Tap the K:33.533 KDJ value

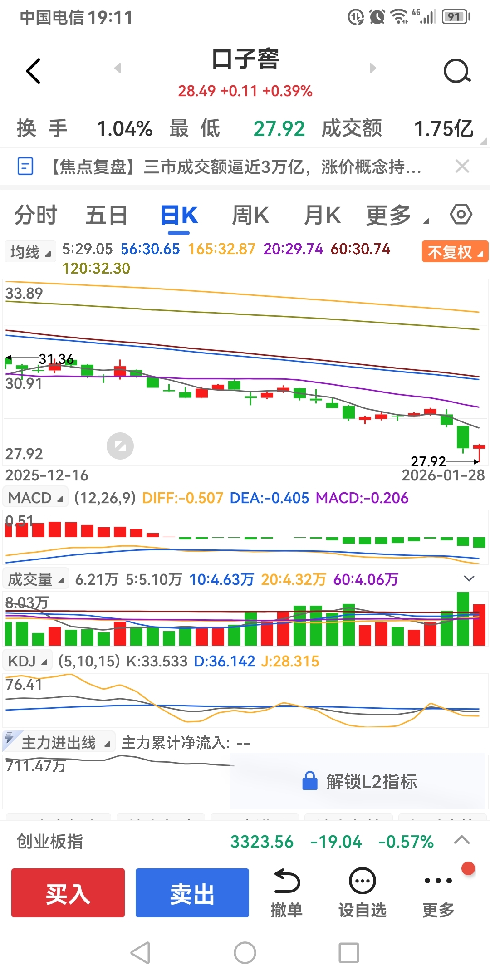click(157, 661)
